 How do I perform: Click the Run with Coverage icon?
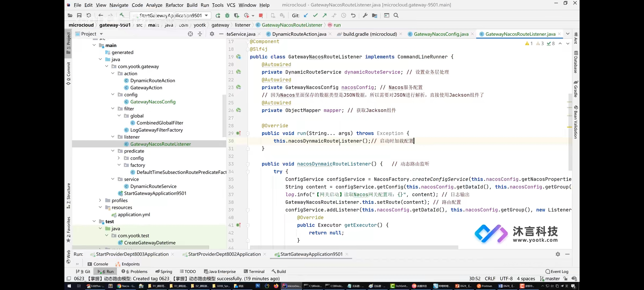coord(236,15)
